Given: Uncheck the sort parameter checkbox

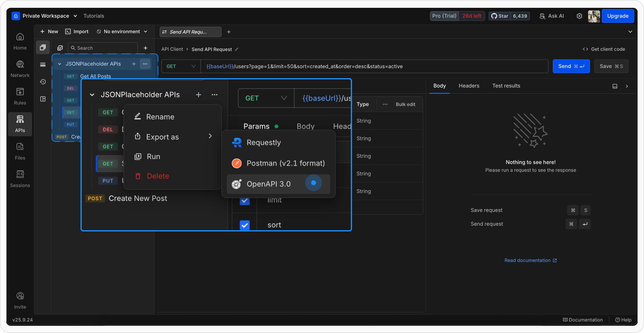Looking at the screenshot, I should (245, 225).
